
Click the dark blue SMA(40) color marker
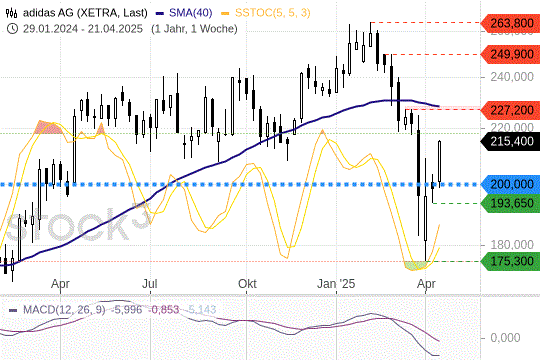160,13
